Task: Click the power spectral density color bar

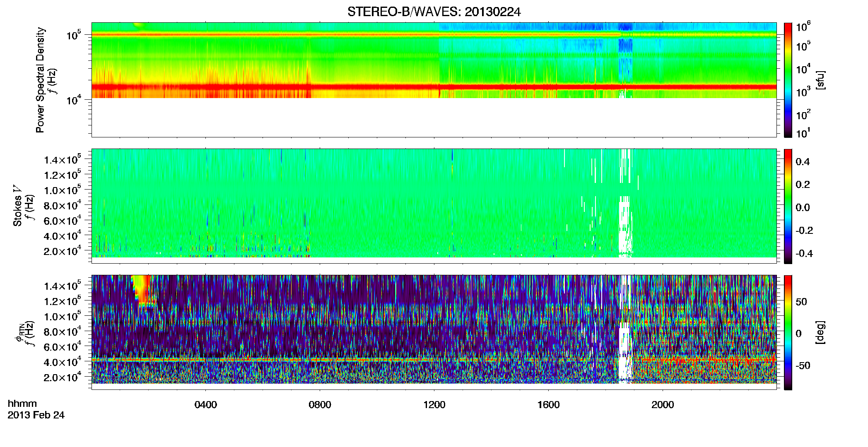Action: [788, 80]
